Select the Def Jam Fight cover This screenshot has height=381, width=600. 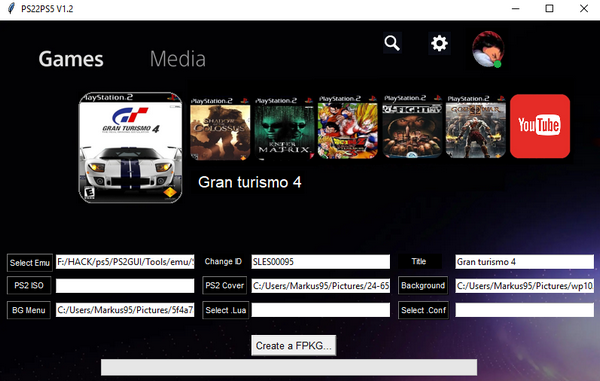[x=412, y=126]
